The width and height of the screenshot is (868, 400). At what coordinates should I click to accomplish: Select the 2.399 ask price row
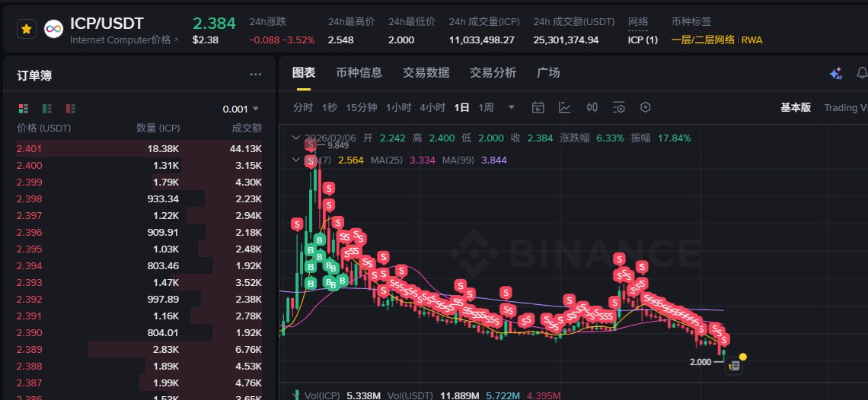[x=139, y=182]
